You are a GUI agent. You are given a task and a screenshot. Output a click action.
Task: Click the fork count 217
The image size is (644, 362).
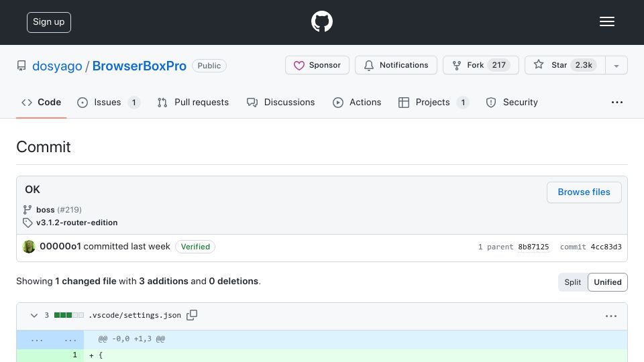[498, 65]
